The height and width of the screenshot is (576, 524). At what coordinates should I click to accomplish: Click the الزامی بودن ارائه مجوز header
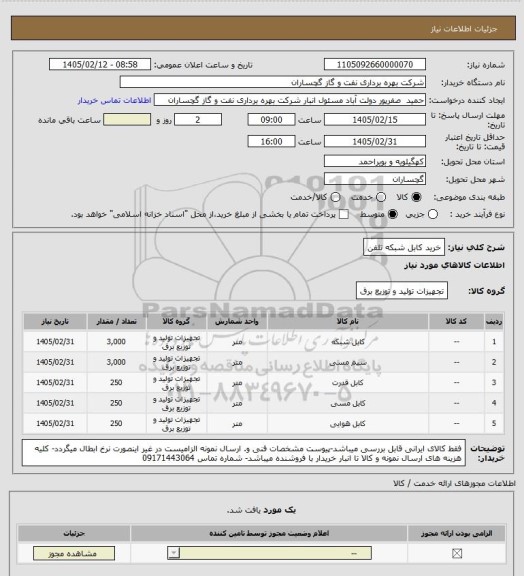coord(456,533)
